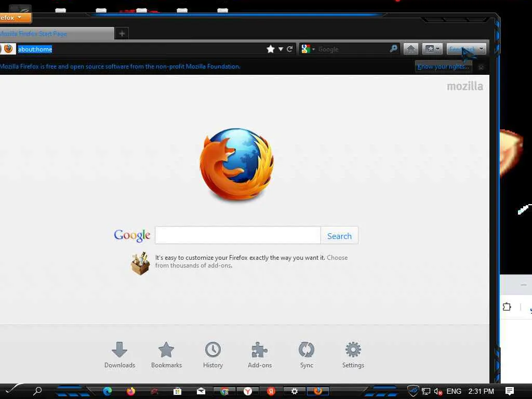Open the Bookmarks library
532x399 pixels.
166,355
